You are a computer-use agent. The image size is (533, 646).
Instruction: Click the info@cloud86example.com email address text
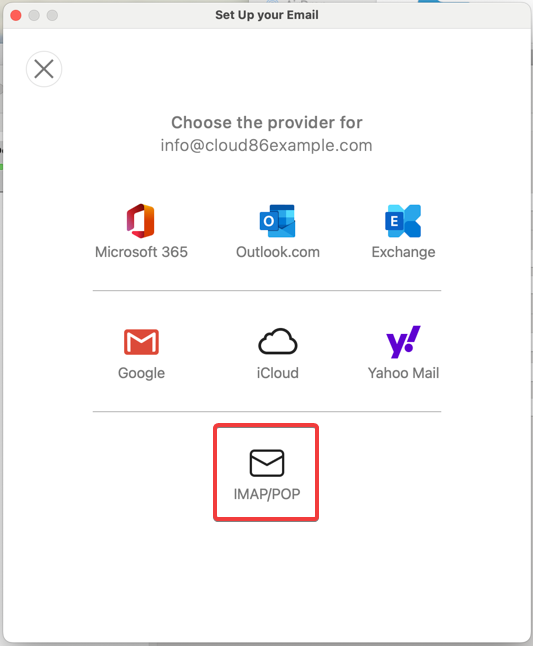tap(266, 145)
